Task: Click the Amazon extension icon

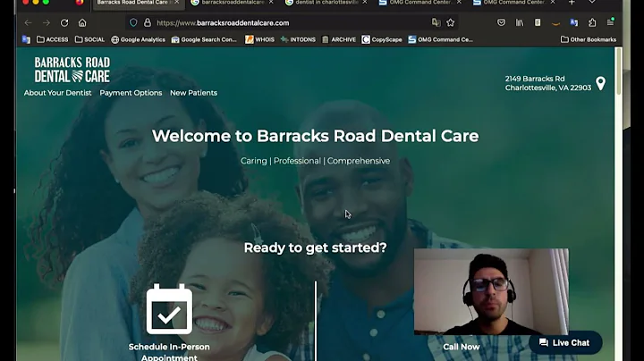Action: [x=555, y=24]
